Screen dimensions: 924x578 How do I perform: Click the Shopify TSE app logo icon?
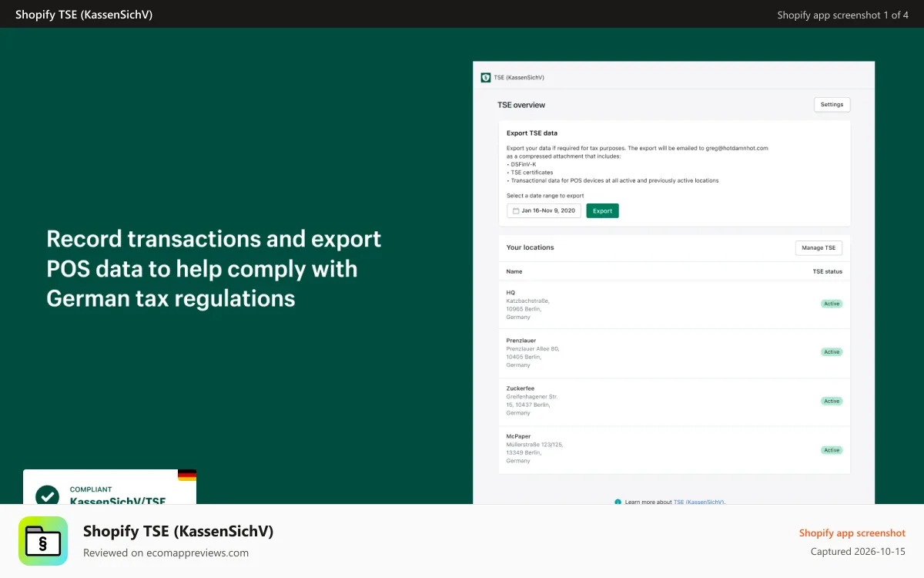43,541
